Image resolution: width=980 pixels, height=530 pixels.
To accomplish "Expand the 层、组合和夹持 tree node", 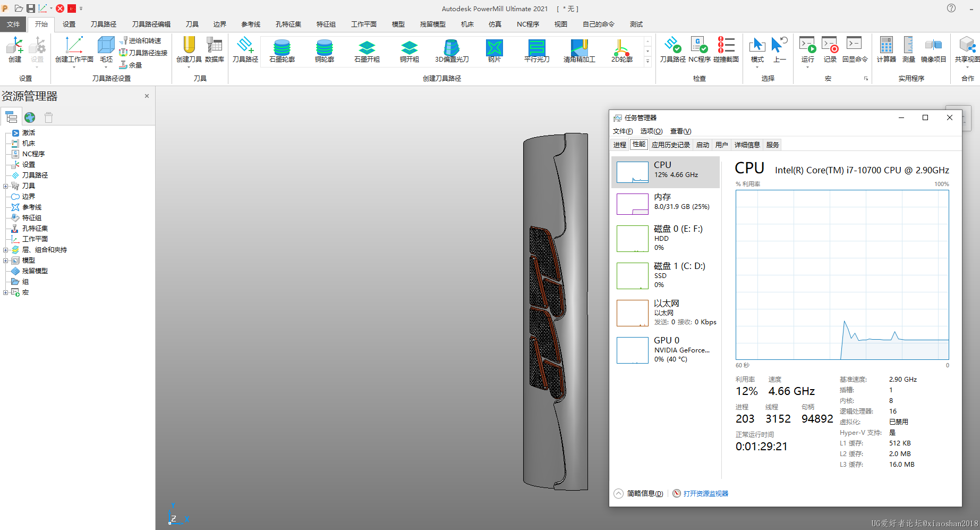I will [6, 250].
